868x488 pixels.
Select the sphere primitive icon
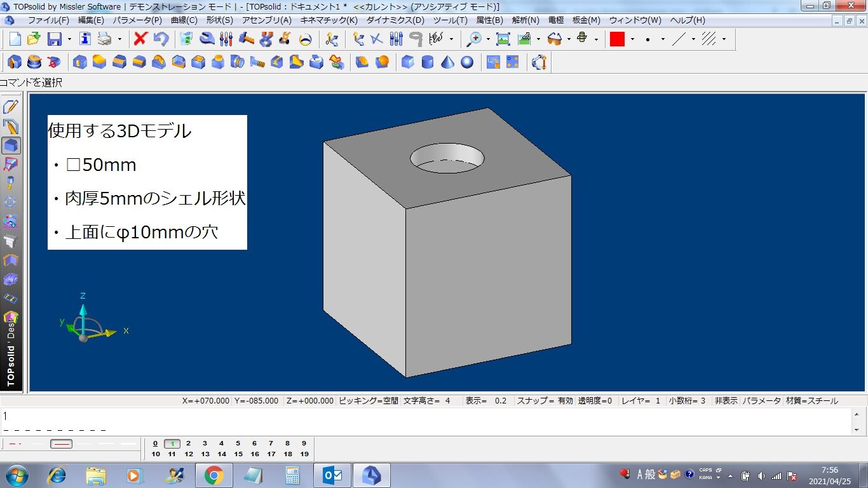pyautogui.click(x=467, y=62)
